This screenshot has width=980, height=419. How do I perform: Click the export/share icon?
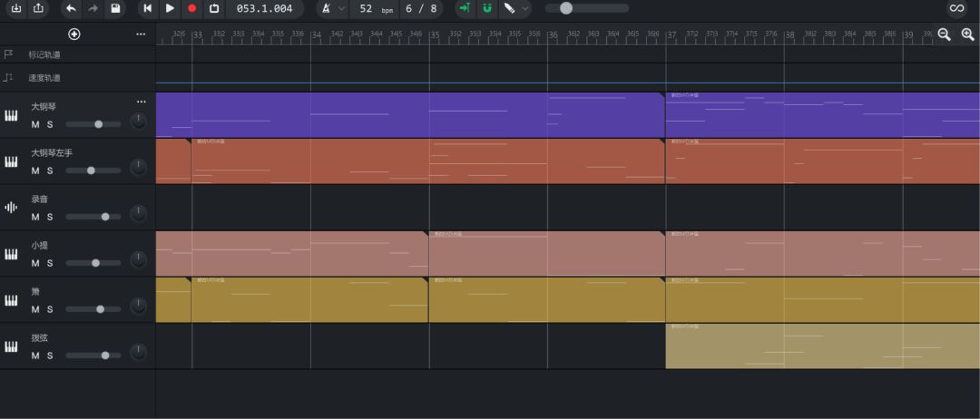click(38, 8)
